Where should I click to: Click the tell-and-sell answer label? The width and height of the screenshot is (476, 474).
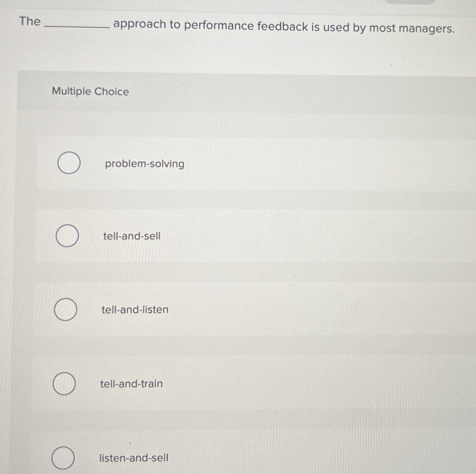point(132,236)
